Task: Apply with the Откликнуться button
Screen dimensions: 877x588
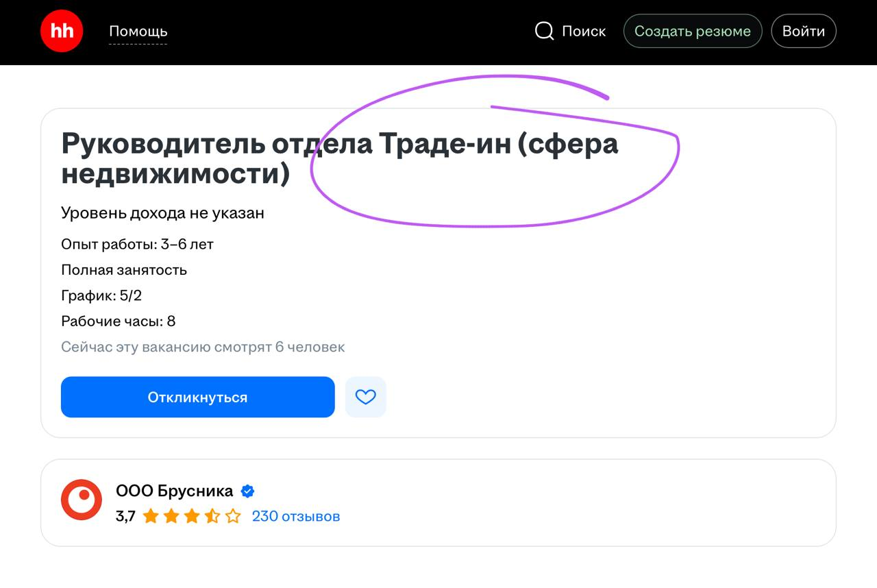Action: (x=197, y=397)
